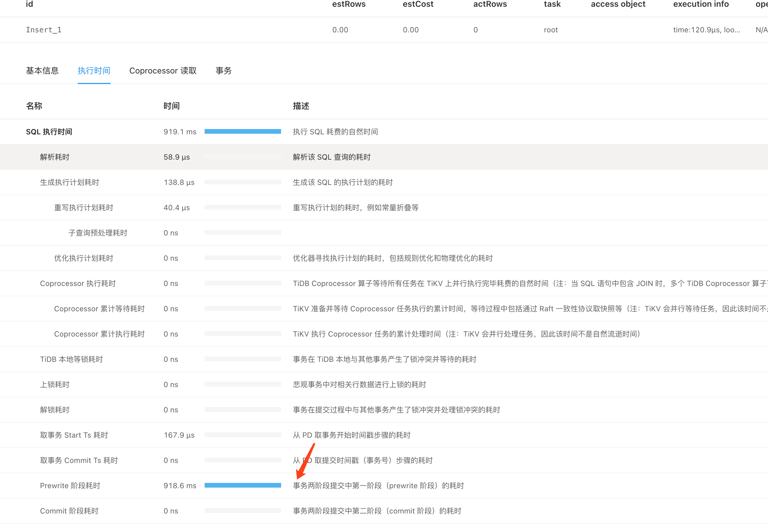
Task: Click the 时间 column header
Action: point(172,106)
